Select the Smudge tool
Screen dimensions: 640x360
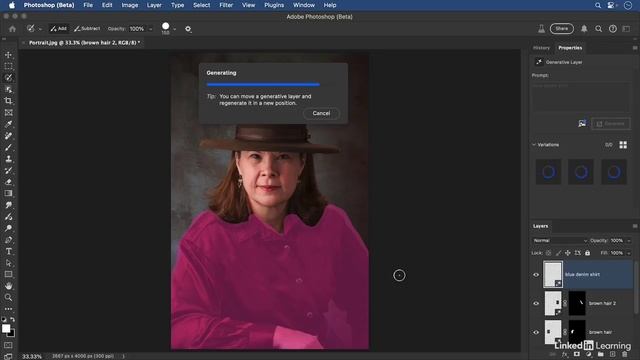point(8,205)
